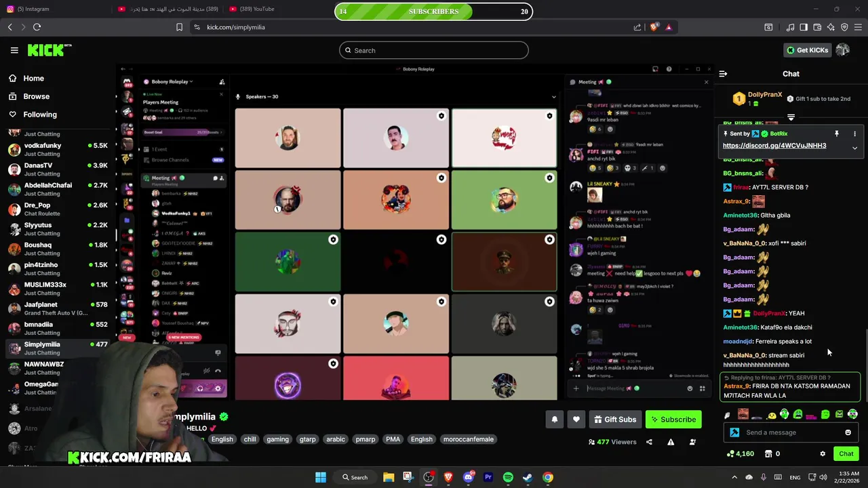Switch to the (389) YouTube browser tab
The image size is (868, 488).
(x=252, y=9)
